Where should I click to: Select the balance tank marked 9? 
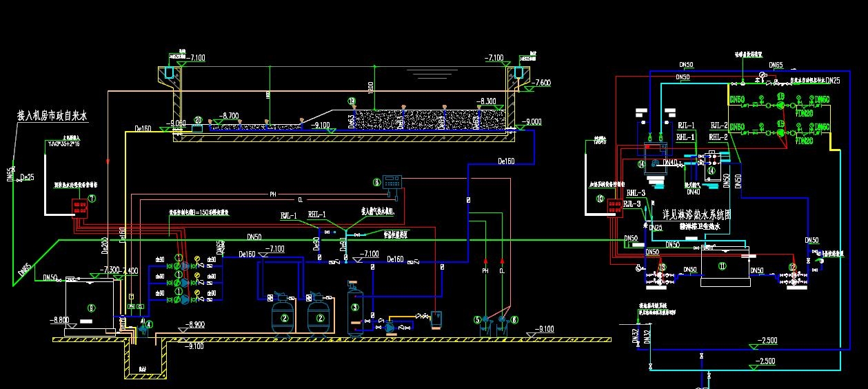tap(90, 307)
